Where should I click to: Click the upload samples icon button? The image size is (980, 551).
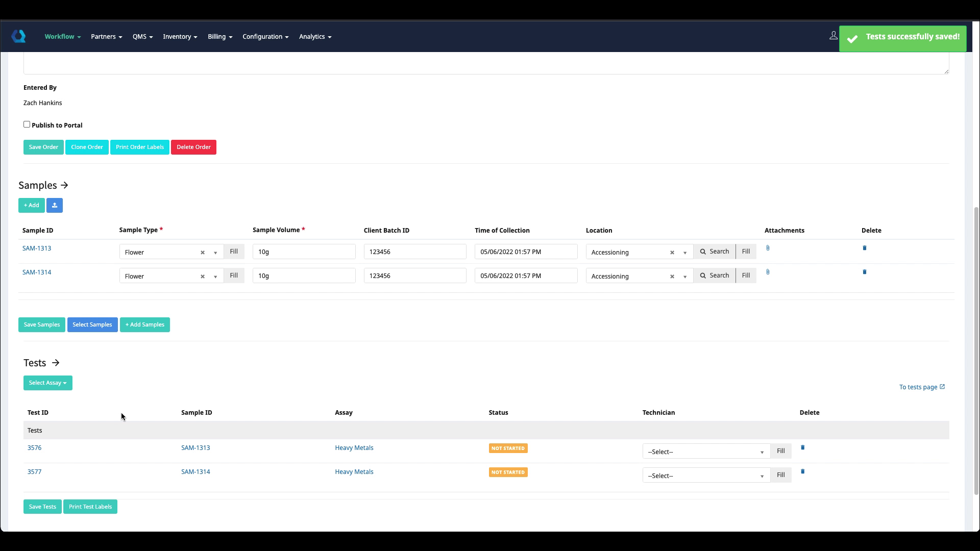pos(55,206)
